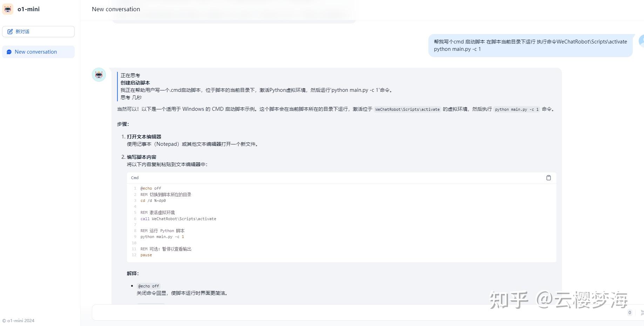Expand the 正在思考 reasoning panel
The image size is (644, 326).
(x=130, y=75)
